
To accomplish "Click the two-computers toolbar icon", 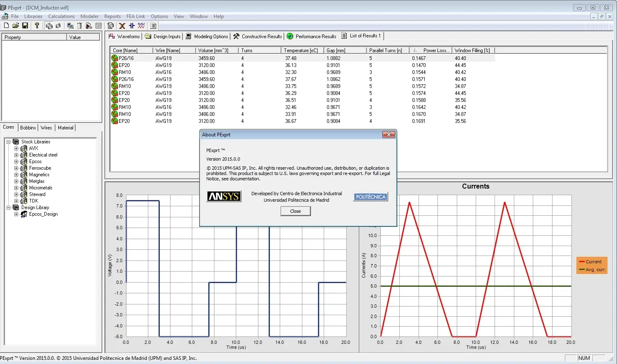I will pos(70,25).
